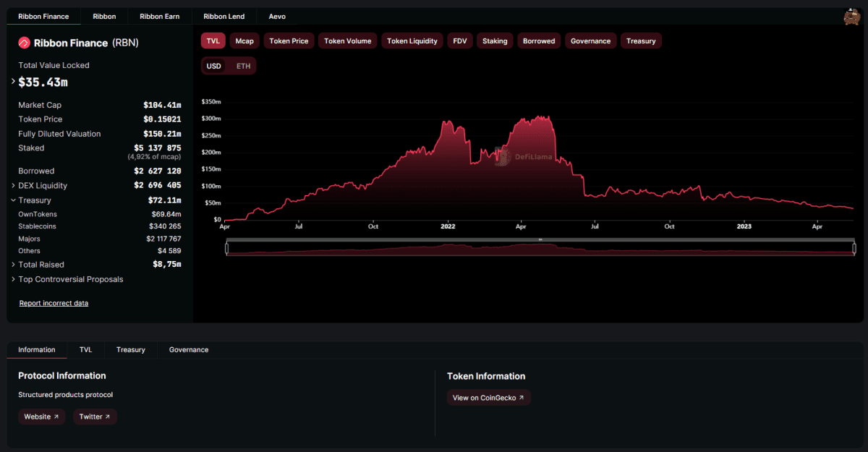Viewport: 868px width, 452px height.
Task: Enable the Staking chart overlay
Action: (494, 40)
